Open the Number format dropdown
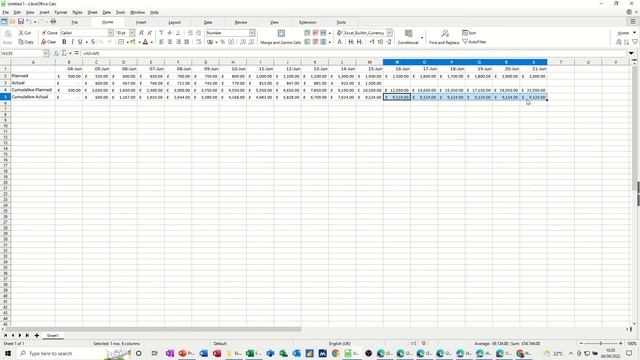The height and width of the screenshot is (360, 640). click(x=252, y=33)
